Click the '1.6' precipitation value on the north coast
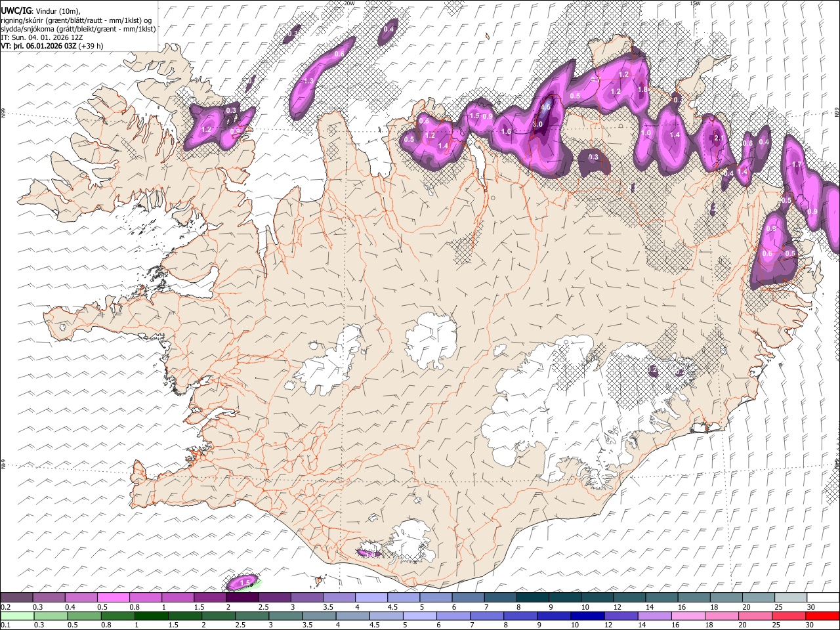 point(506,131)
